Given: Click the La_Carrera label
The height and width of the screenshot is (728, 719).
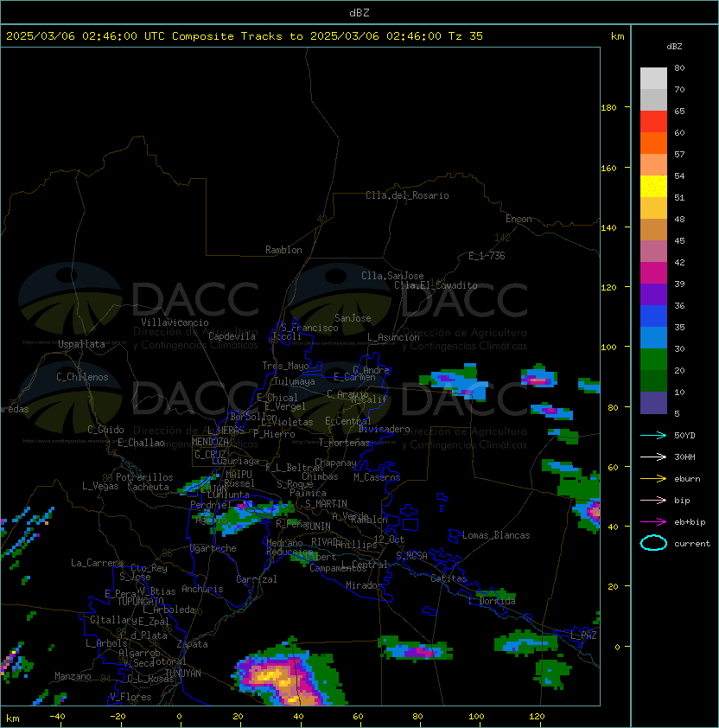Looking at the screenshot, I should point(97,563).
